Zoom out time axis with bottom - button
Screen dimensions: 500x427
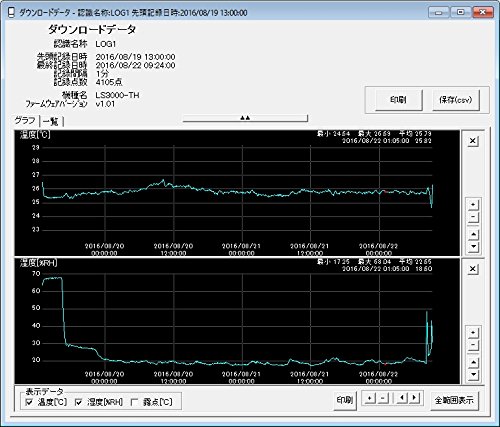pos(383,398)
